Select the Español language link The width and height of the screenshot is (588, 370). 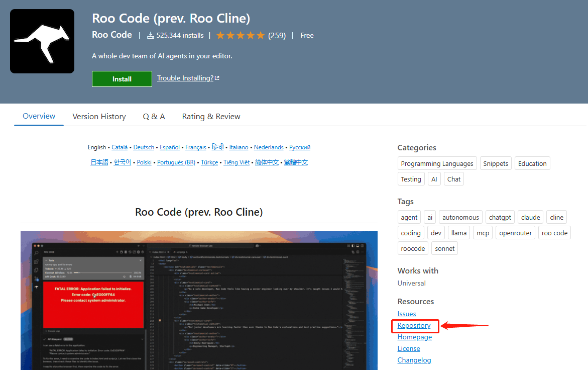point(170,147)
